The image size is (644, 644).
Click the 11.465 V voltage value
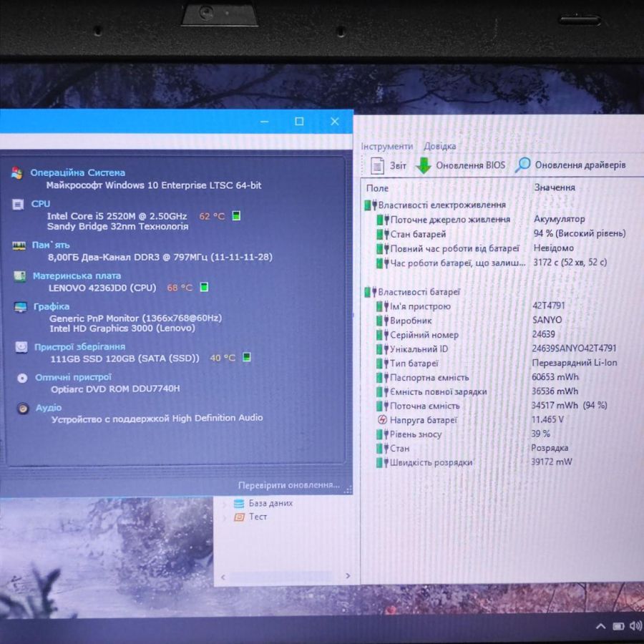(x=547, y=419)
